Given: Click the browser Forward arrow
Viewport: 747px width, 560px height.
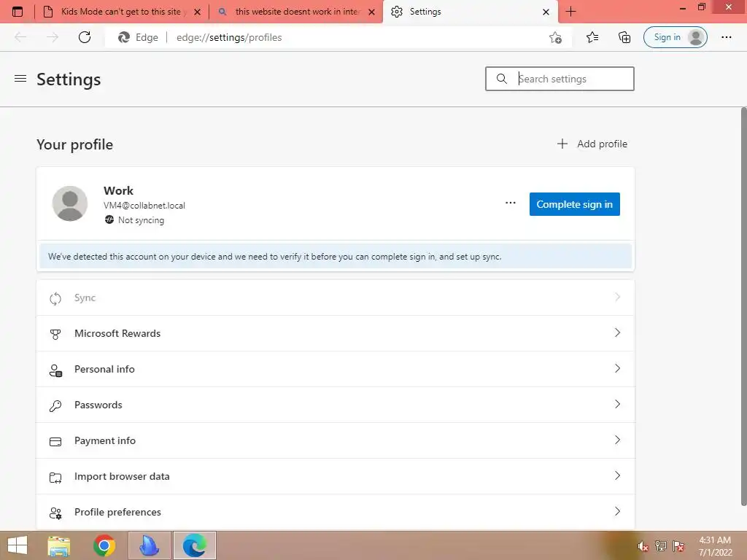Looking at the screenshot, I should 53,37.
